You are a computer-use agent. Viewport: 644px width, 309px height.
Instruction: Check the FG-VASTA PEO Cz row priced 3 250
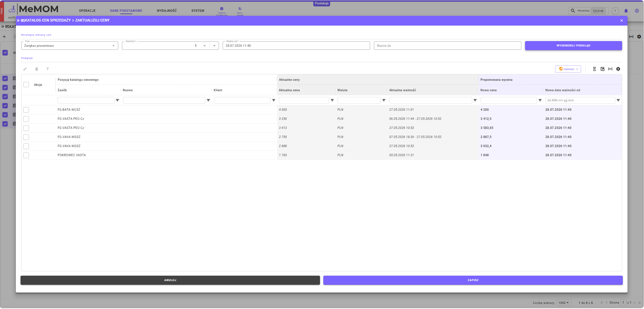pos(26,119)
